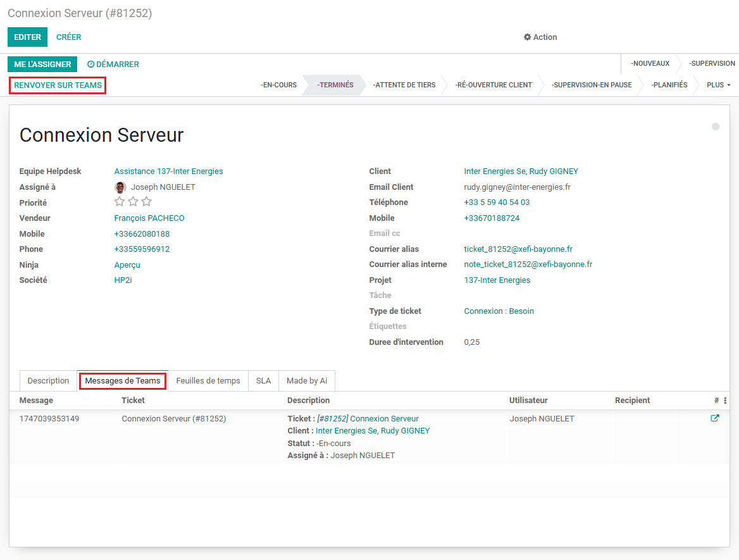Image resolution: width=739 pixels, height=560 pixels.
Task: Open project 137-Inter Energies link
Action: click(497, 280)
